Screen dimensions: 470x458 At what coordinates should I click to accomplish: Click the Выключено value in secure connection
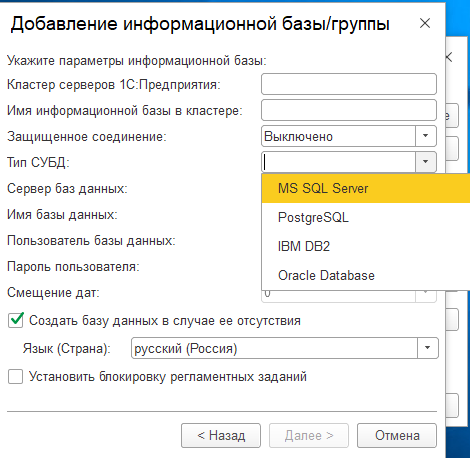click(298, 136)
